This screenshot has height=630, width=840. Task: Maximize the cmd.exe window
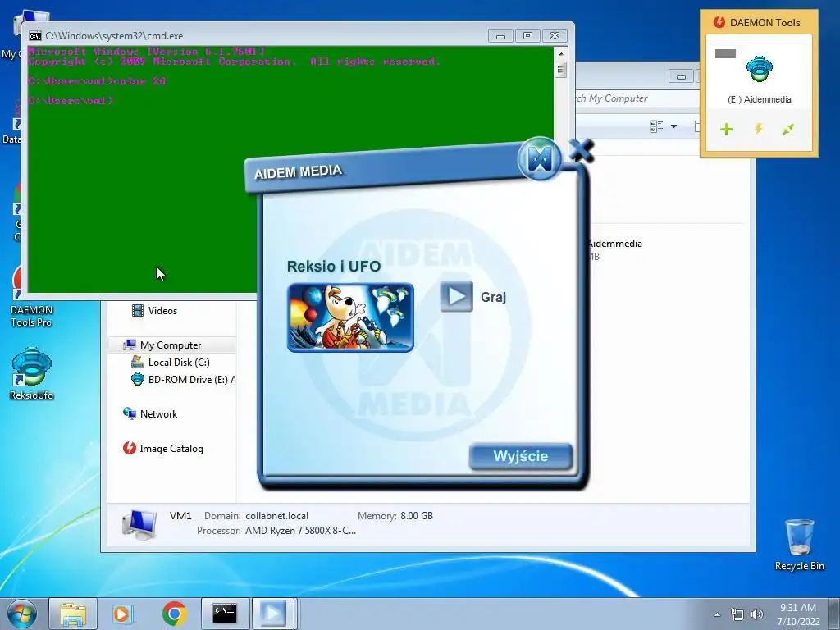[x=527, y=36]
